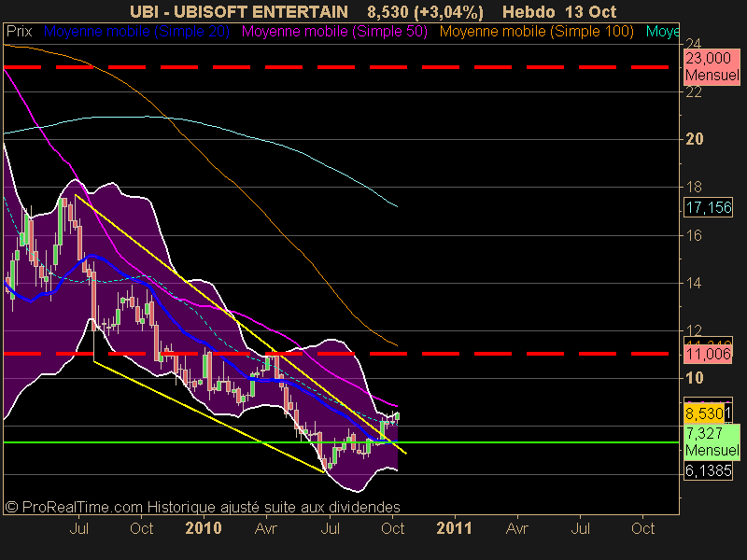This screenshot has height=560, width=747.
Task: Select the Moyenne mobile (Simple 50) legend
Action: [x=334, y=32]
